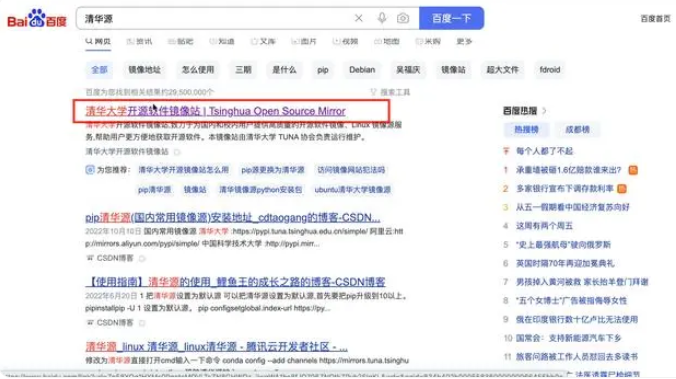
Task: Open image search with the camera icon
Action: (403, 18)
